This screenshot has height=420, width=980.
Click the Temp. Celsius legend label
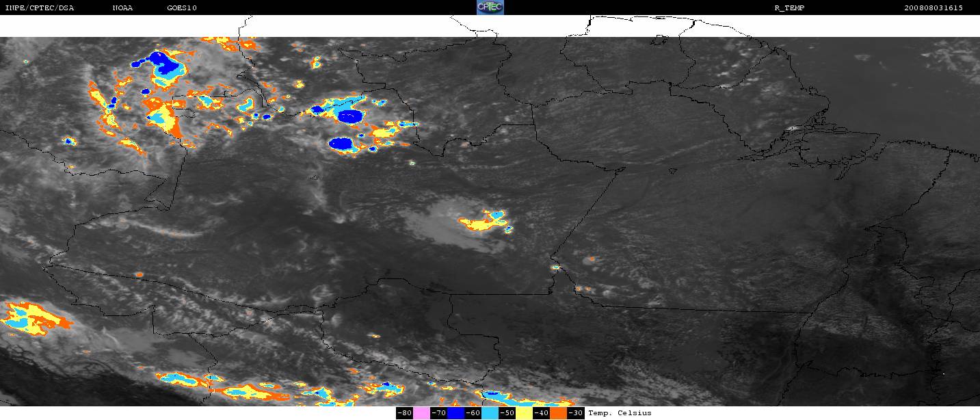tap(620, 413)
